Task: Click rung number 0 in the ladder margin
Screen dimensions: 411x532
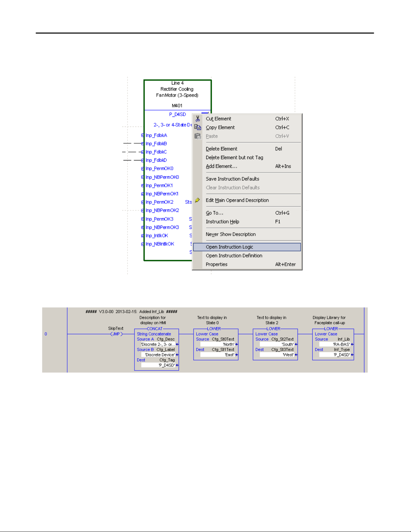Action: 46,334
